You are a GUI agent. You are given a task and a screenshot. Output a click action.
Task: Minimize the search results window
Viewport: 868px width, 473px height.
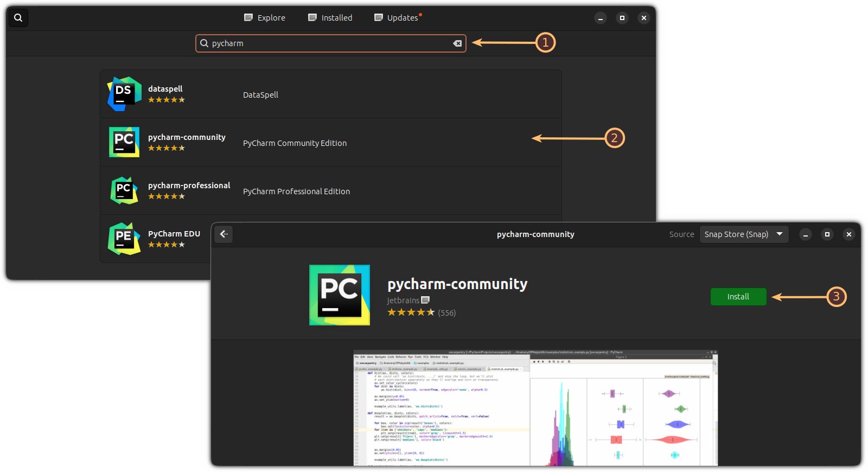[601, 18]
